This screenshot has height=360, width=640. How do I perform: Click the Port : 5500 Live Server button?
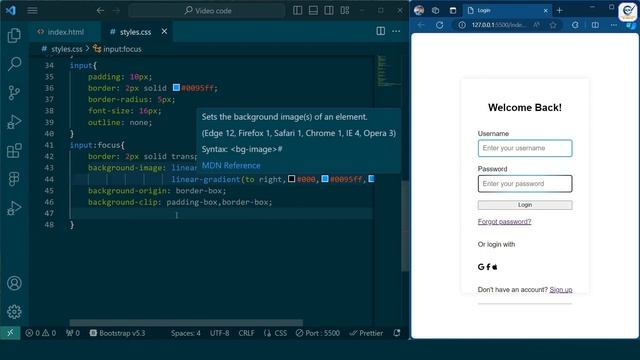pyautogui.click(x=318, y=333)
